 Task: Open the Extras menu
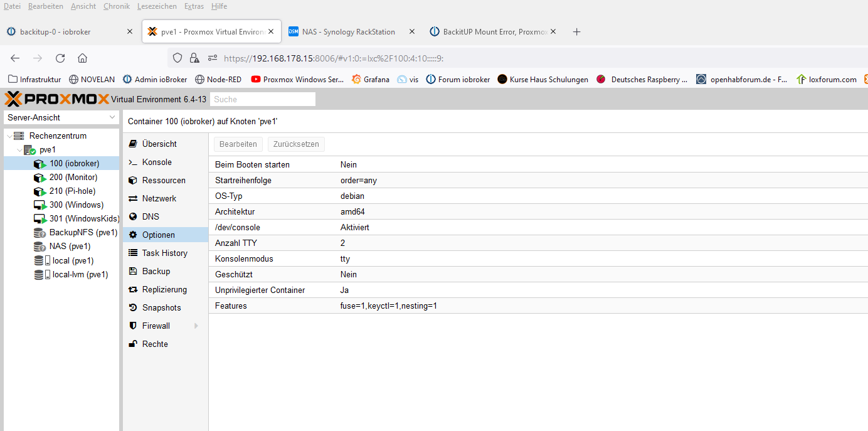tap(194, 6)
